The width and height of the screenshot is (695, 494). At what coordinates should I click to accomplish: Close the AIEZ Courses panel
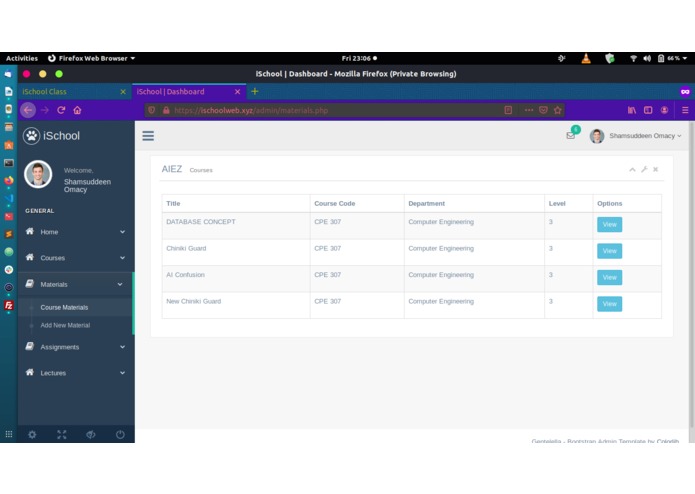click(656, 169)
